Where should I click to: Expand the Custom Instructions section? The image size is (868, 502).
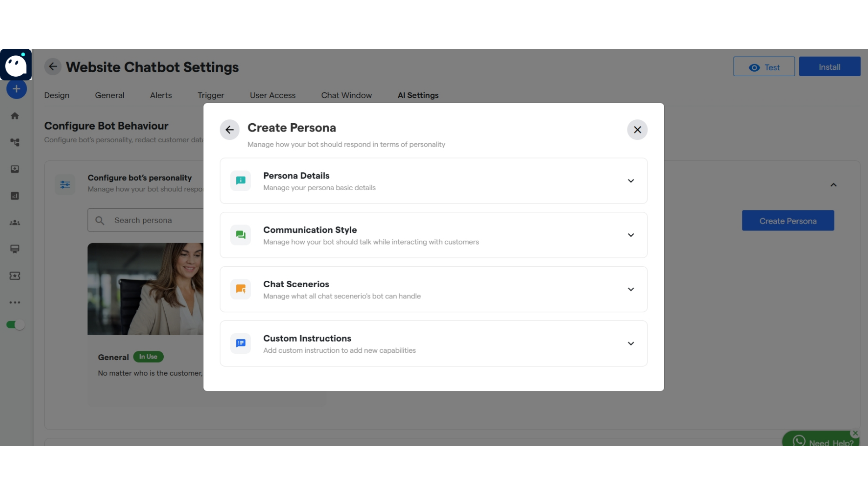631,343
